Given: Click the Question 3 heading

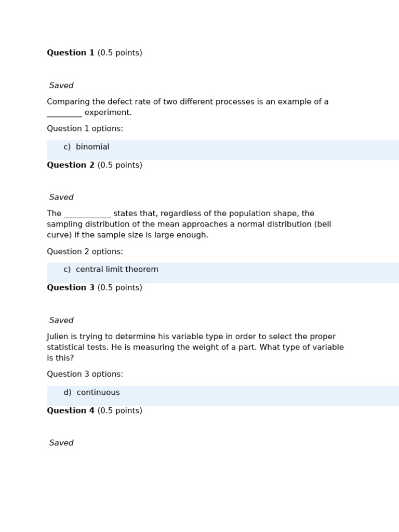Looking at the screenshot, I should [71, 288].
